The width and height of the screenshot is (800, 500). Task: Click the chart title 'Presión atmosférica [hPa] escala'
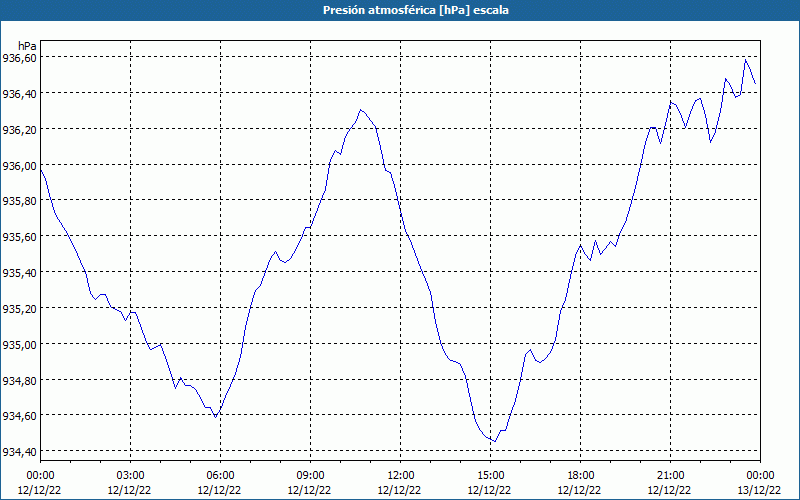pyautogui.click(x=416, y=10)
